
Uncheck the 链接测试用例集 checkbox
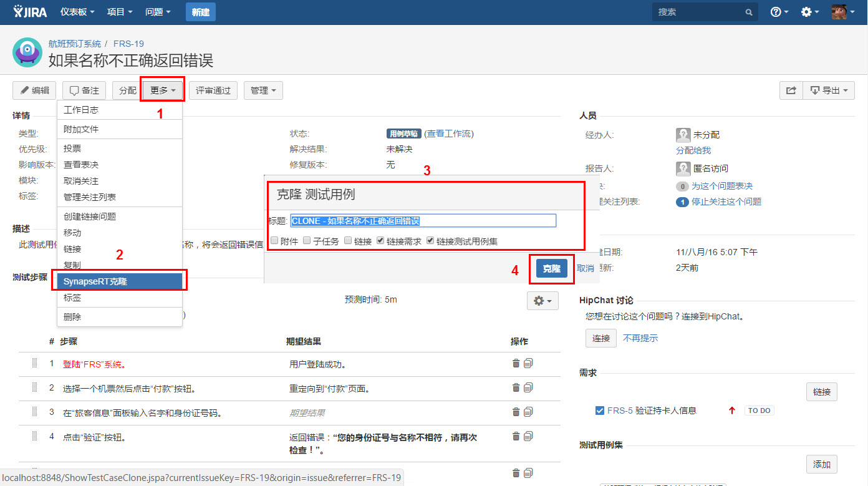click(x=430, y=241)
